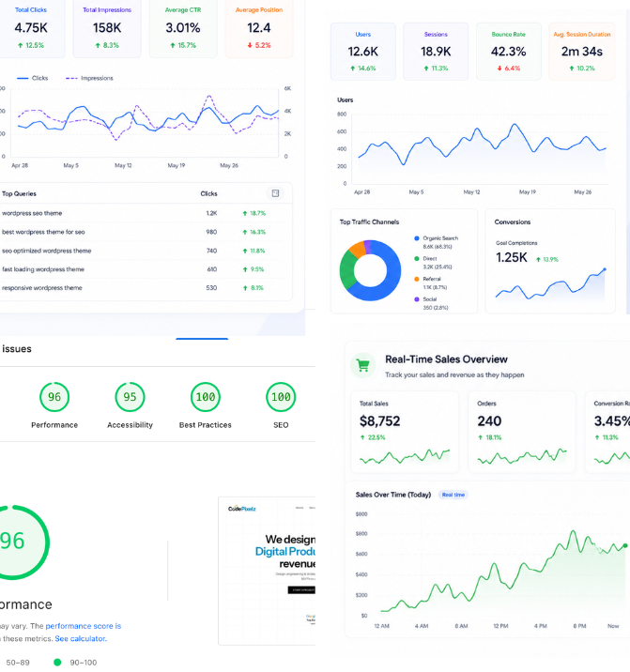This screenshot has height=672, width=630.
Task: Click 'best wordpress theme for seo' query
Action: [43, 232]
